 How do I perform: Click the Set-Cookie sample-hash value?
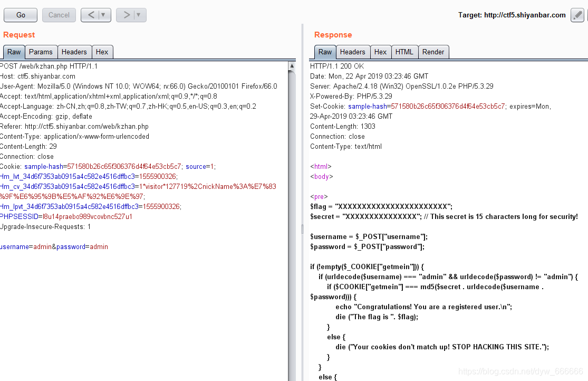pos(448,106)
